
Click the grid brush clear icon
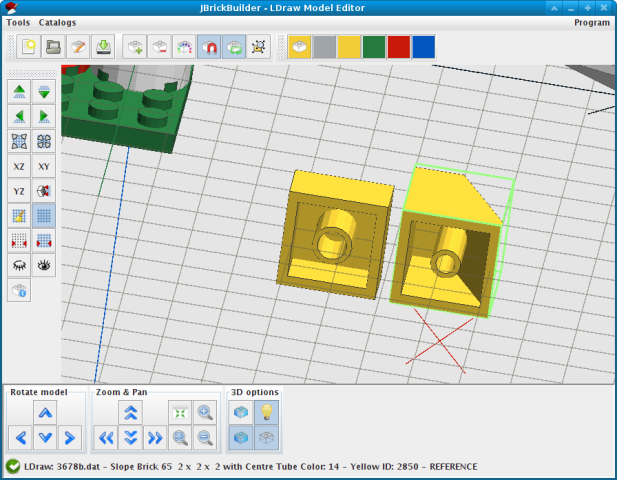coord(19,216)
